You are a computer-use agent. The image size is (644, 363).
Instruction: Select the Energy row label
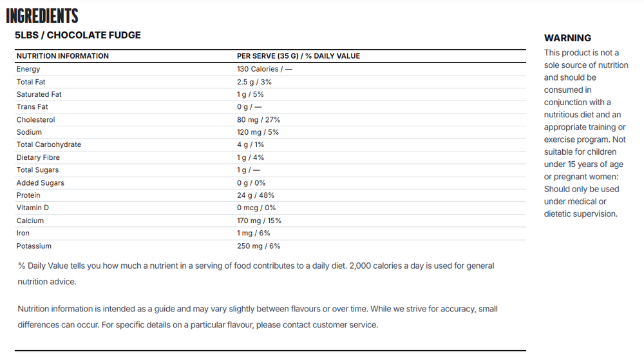[x=28, y=69]
